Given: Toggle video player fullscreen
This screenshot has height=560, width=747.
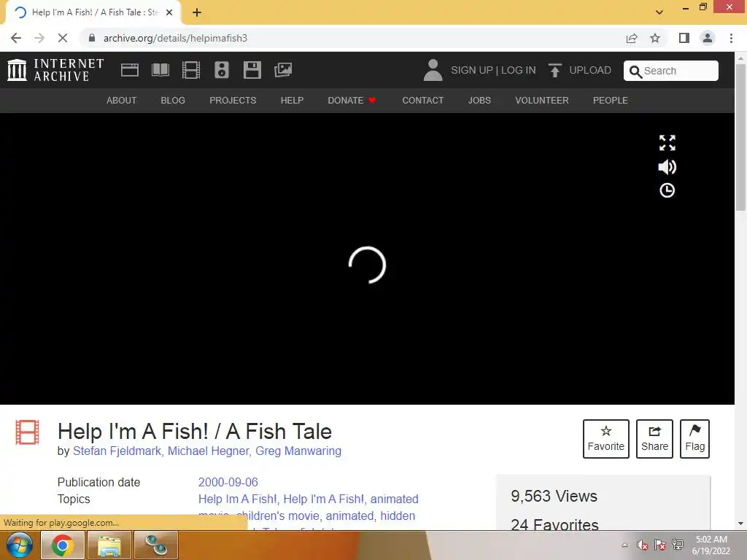Looking at the screenshot, I should [x=667, y=143].
